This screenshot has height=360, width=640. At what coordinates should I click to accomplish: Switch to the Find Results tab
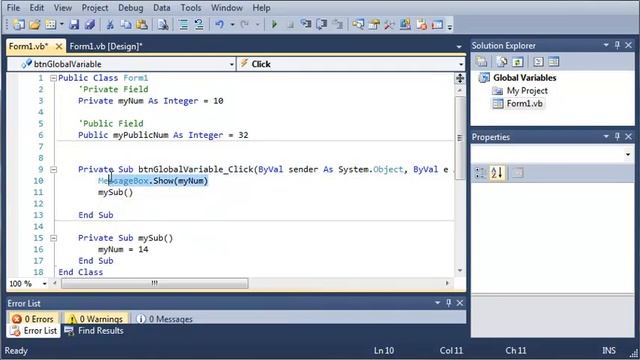[x=95, y=331]
